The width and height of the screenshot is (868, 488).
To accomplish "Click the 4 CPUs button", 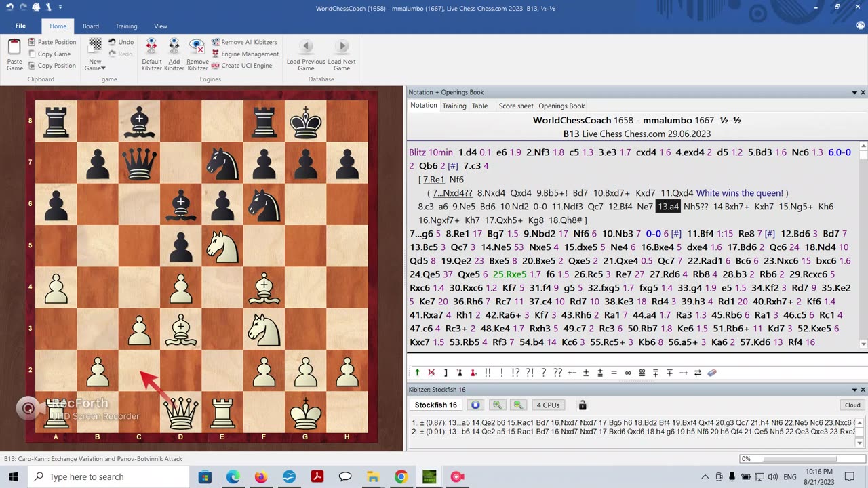I will [x=548, y=405].
